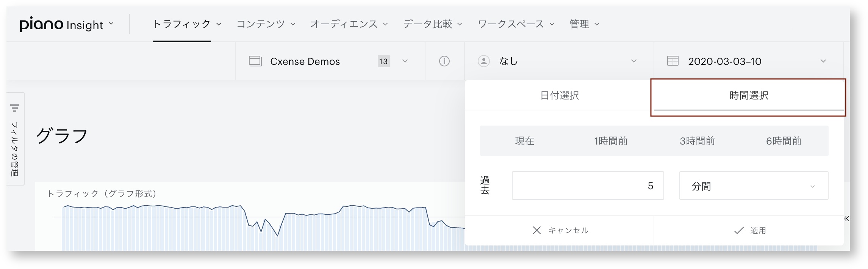Click the グラフ heading
Viewport: 868px width, 269px height.
coord(62,136)
